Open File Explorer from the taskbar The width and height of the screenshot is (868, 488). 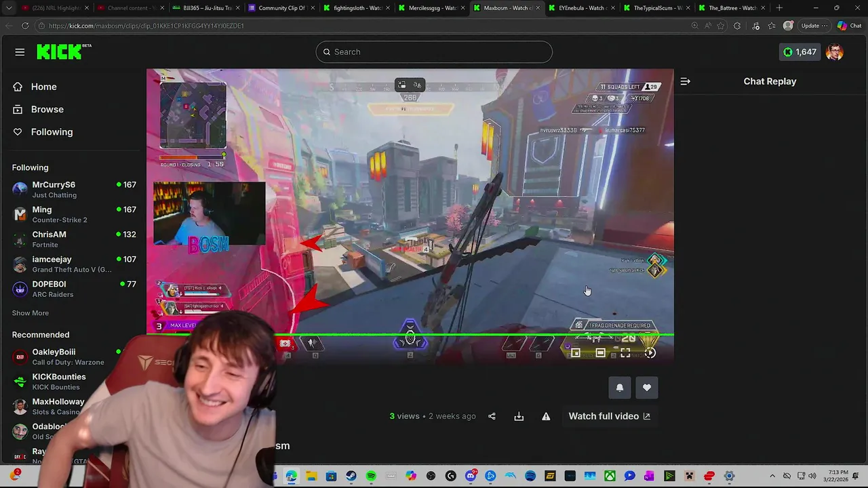click(x=312, y=476)
